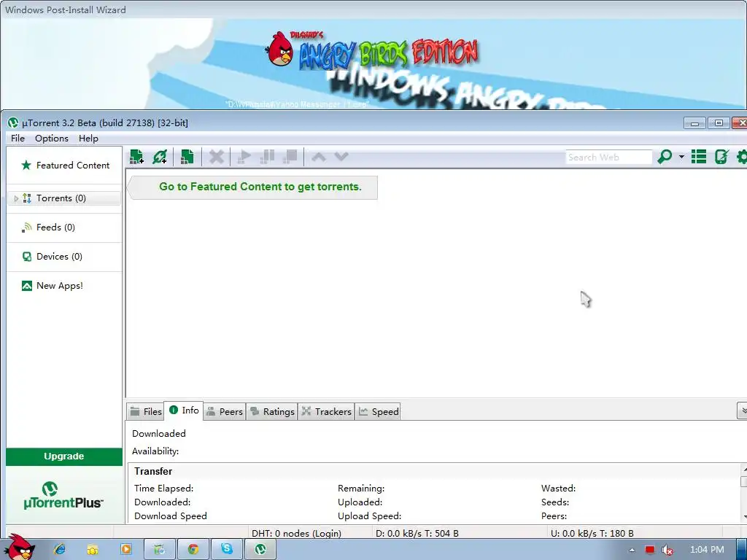Screen dimensions: 747x560
Task: Open Skype from the taskbar
Action: pos(226,550)
